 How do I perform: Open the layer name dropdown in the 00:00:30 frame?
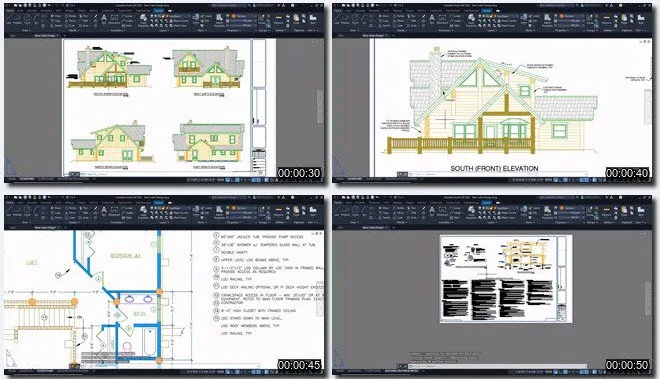[x=178, y=16]
